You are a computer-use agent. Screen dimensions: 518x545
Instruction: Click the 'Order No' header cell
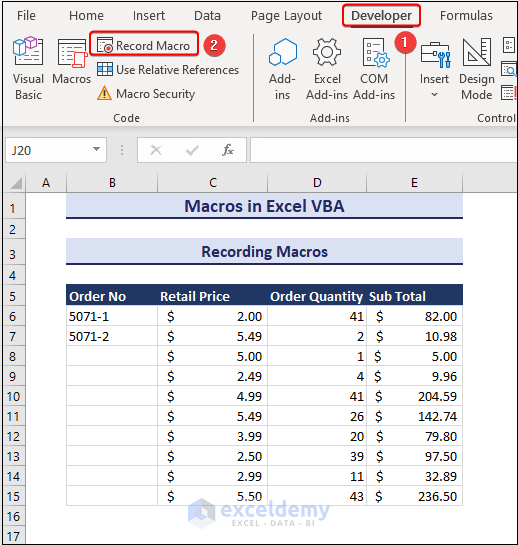[112, 296]
